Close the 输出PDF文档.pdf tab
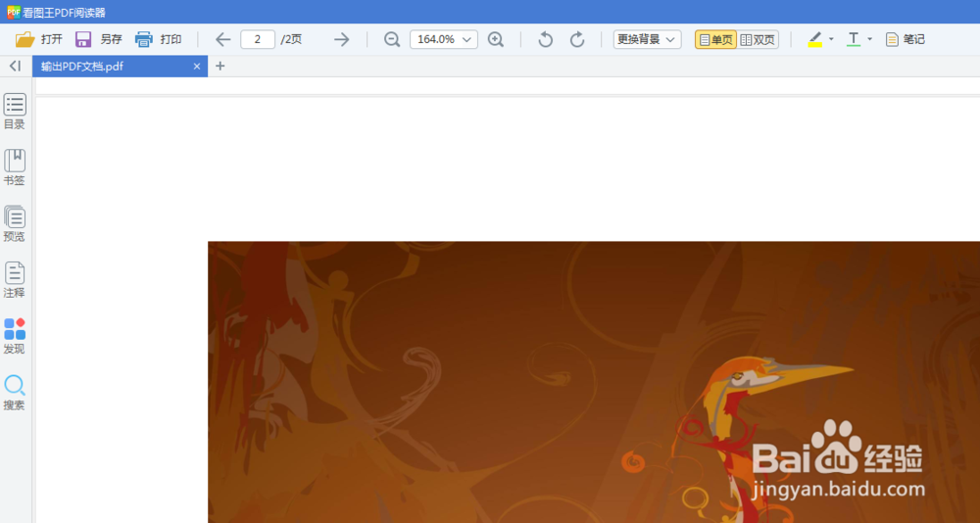This screenshot has width=980, height=523. (x=197, y=67)
